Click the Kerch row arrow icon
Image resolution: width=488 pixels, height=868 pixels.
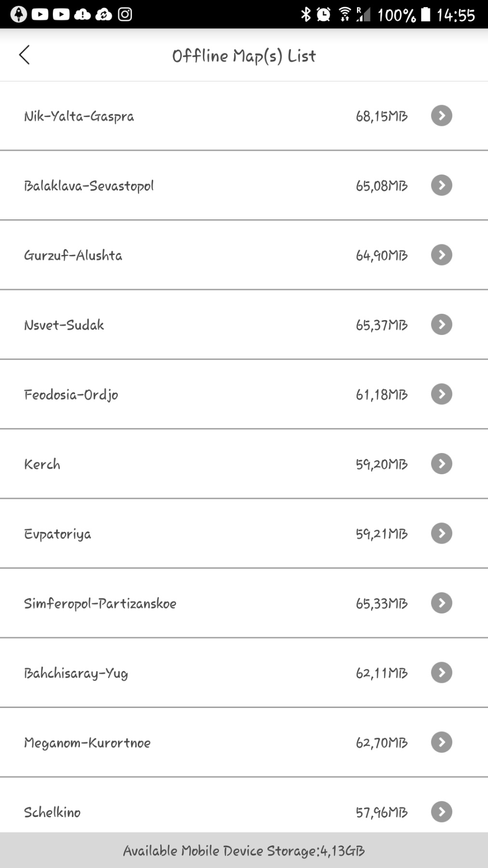tap(441, 464)
